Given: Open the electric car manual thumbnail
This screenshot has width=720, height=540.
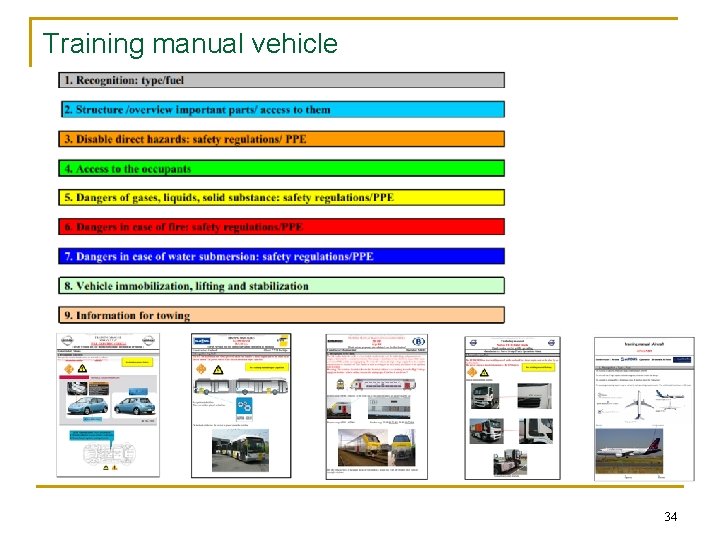Looking at the screenshot, I should [108, 405].
